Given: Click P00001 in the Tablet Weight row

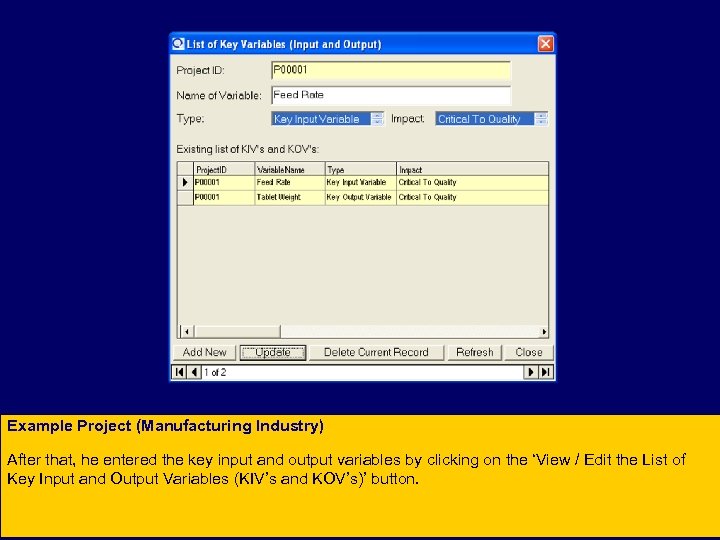Looking at the screenshot, I should pos(224,197).
